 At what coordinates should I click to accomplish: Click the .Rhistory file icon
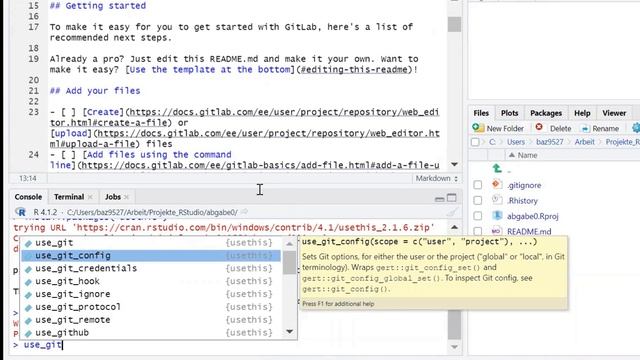(497, 200)
